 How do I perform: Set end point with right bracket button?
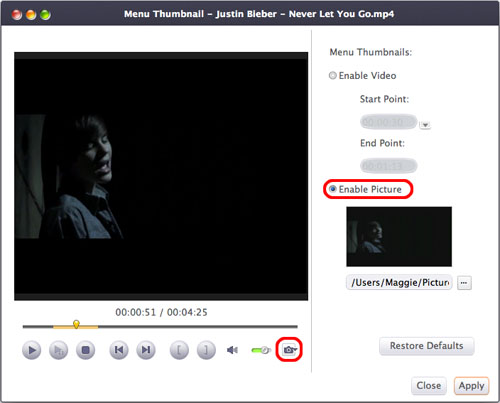coord(206,350)
